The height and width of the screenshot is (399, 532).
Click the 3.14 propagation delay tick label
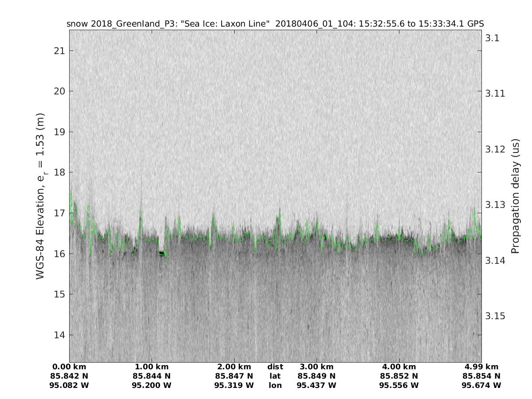pos(494,260)
